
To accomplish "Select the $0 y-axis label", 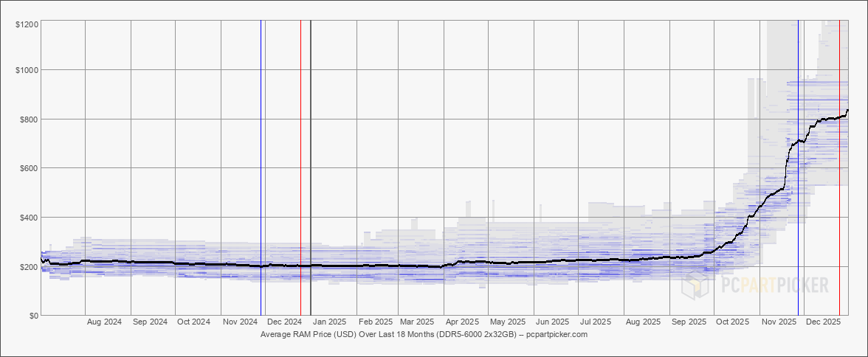I will 33,316.
